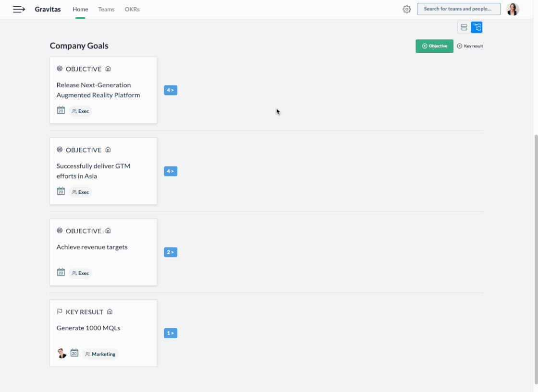
Task: Click home icon on GTM Asia objective
Action: [x=108, y=149]
